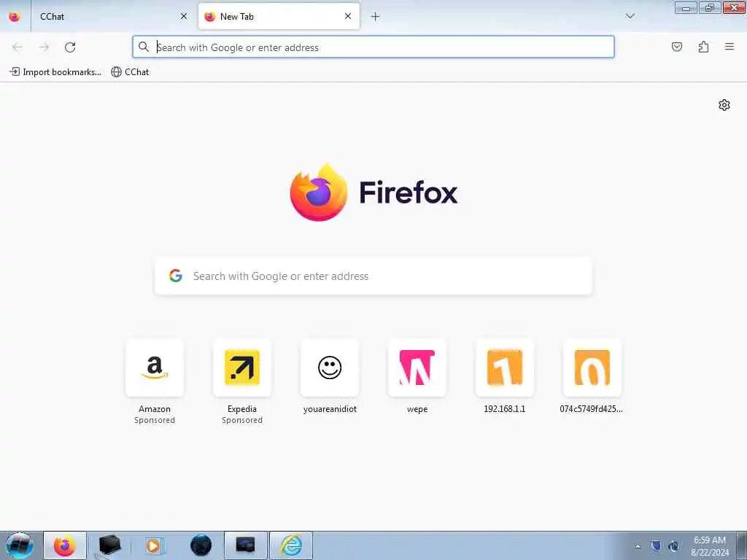
Task: Restore down the Firefox window
Action: click(710, 7)
